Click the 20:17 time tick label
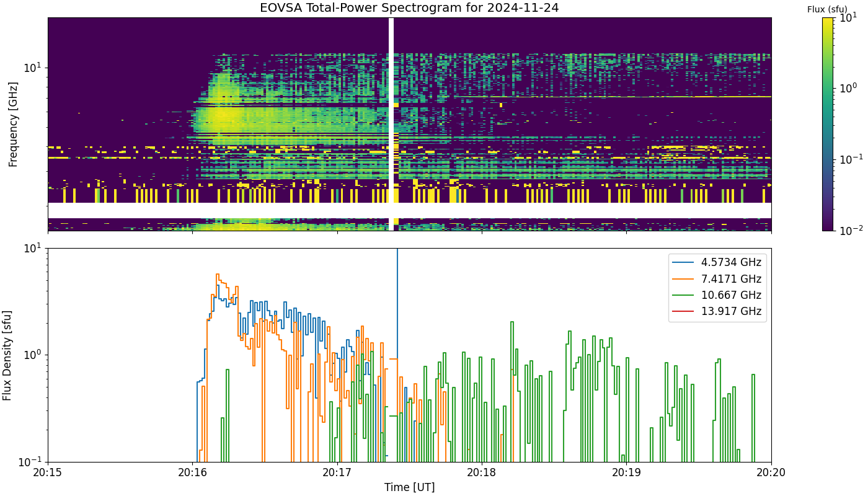This screenshot has height=496, width=868. pyautogui.click(x=337, y=472)
